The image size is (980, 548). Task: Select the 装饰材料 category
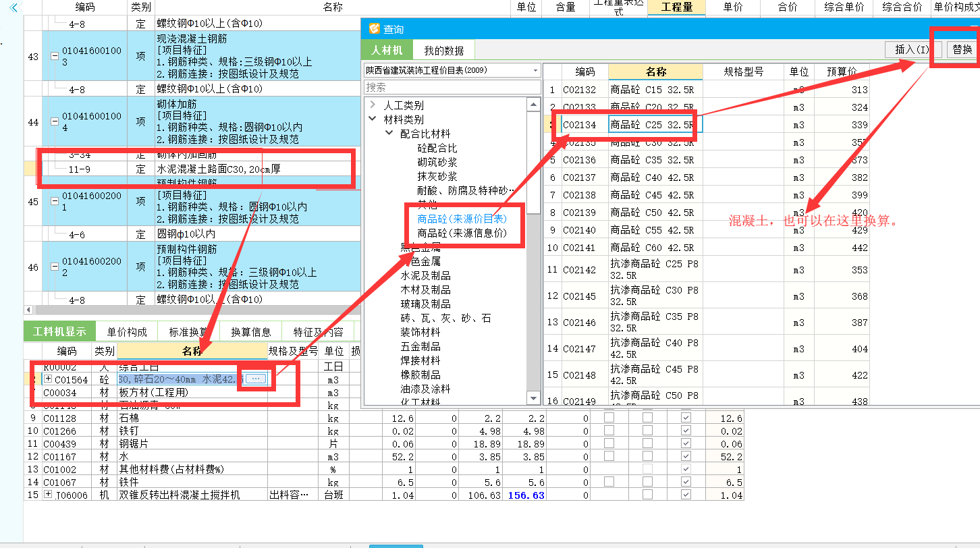pyautogui.click(x=420, y=332)
